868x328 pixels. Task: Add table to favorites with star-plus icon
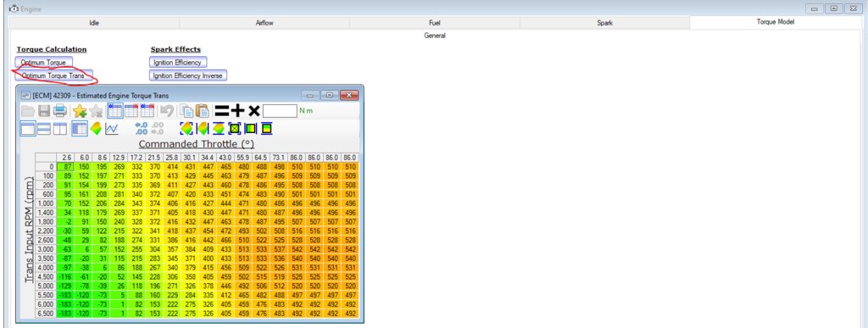click(80, 110)
